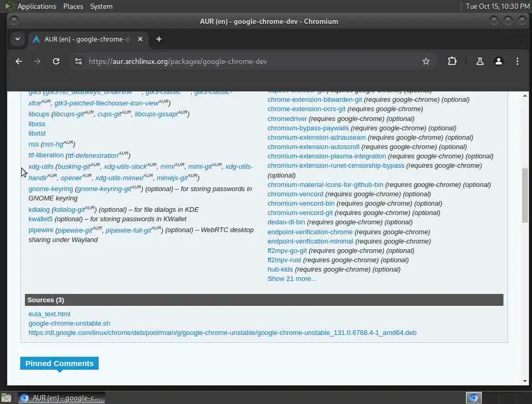Open chrome-extension-ocrs-git link
532x404 pixels.
coord(307,109)
